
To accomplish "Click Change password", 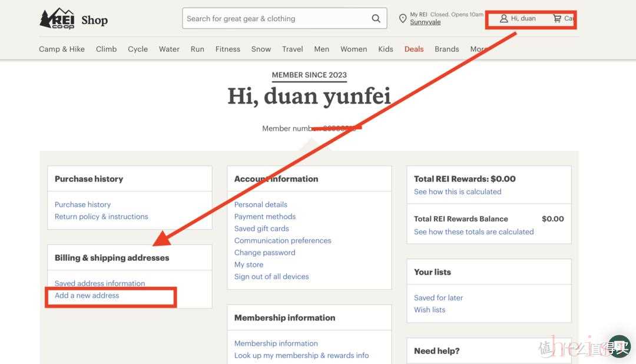I will coord(265,253).
